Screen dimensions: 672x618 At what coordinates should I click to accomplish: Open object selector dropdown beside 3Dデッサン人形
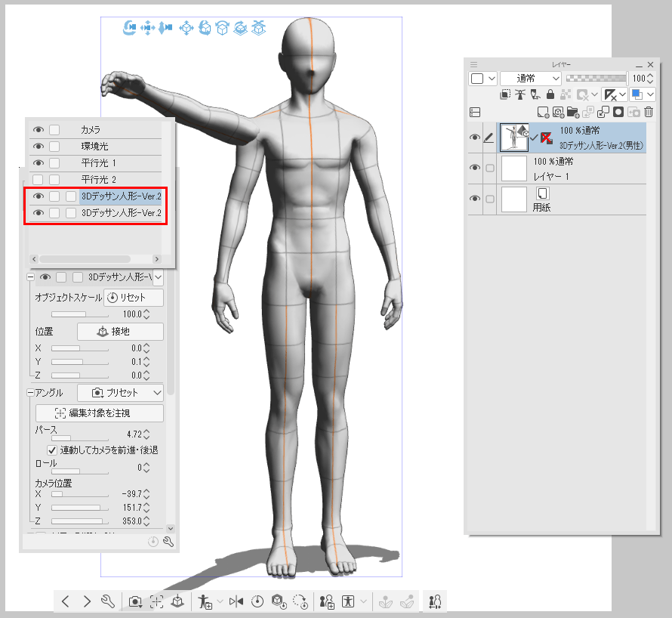[158, 277]
